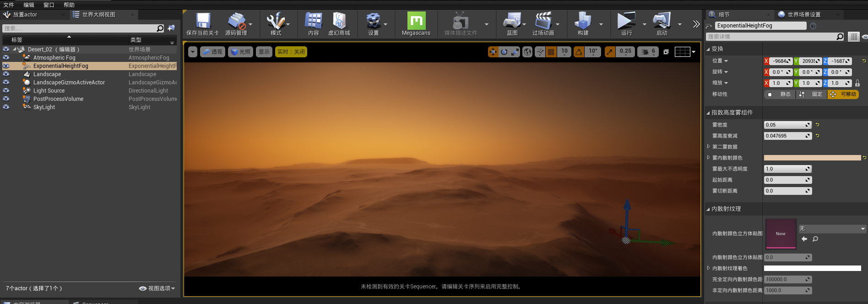The width and height of the screenshot is (868, 304).
Task: Open the 编辑 menu
Action: coord(29,5)
